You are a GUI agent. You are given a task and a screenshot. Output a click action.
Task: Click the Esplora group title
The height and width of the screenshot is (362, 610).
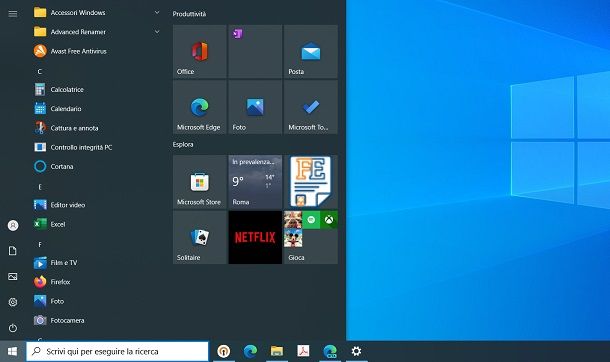[x=183, y=144]
